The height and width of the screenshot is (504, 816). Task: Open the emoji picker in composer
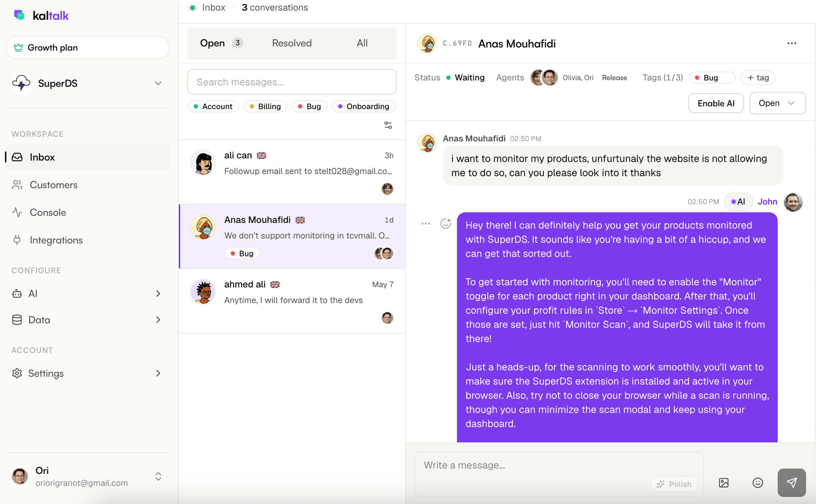[757, 483]
